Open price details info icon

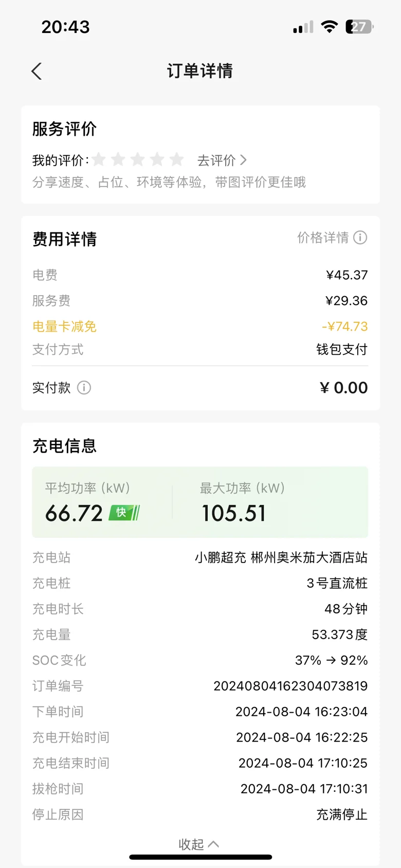pyautogui.click(x=360, y=238)
